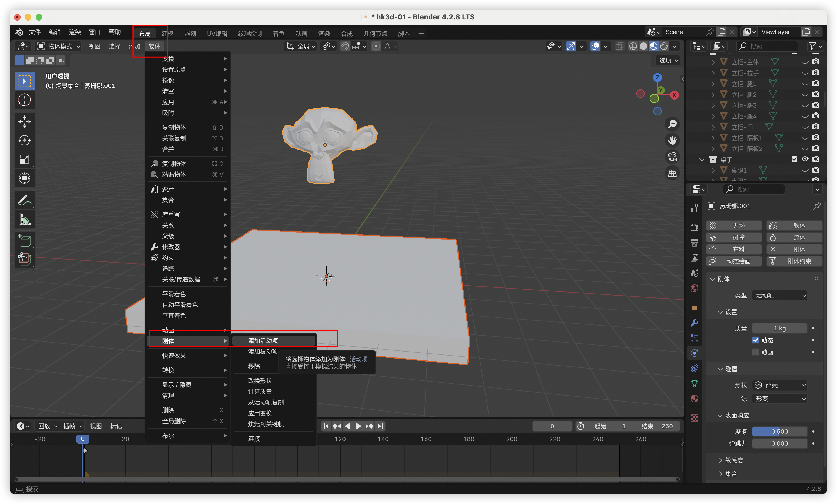The width and height of the screenshot is (837, 504).
Task: Switch to rendered viewport shading
Action: (x=664, y=46)
